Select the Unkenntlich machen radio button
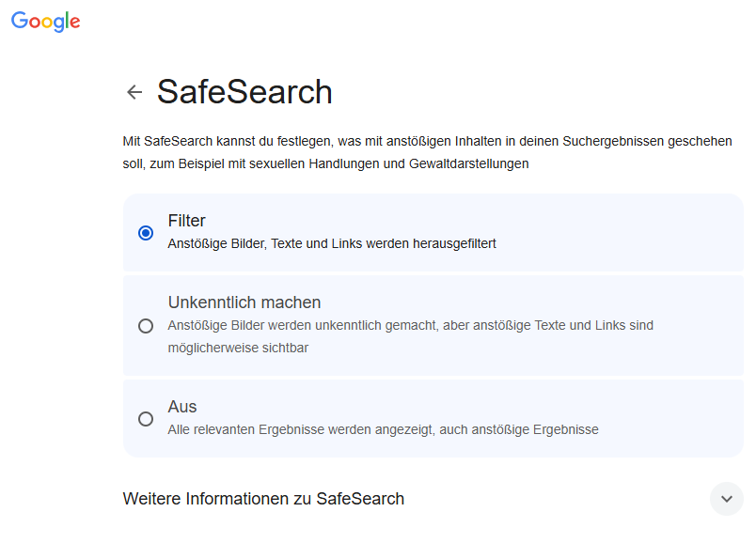 pos(146,326)
